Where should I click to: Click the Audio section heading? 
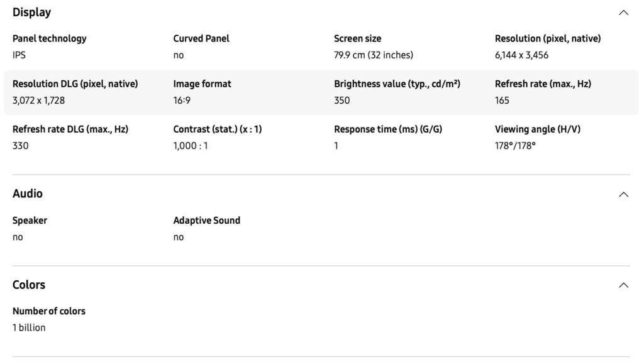point(28,194)
